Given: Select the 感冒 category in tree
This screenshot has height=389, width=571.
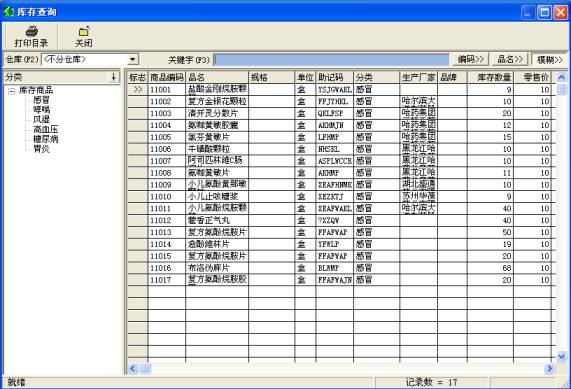Looking at the screenshot, I should click(41, 100).
